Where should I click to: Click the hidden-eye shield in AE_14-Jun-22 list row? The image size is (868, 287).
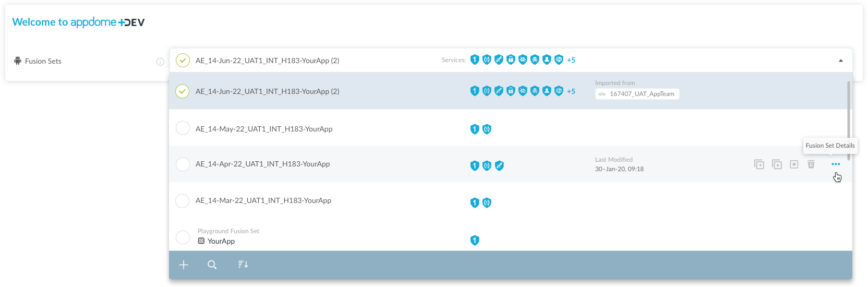pos(523,91)
